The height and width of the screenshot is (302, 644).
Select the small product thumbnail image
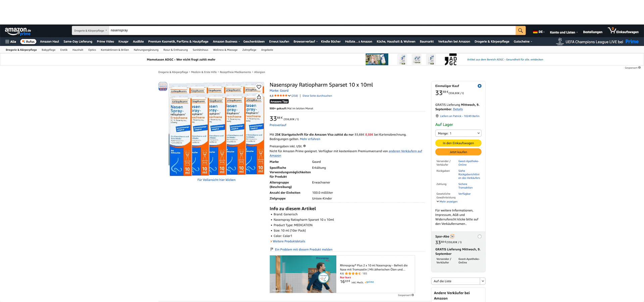point(163,87)
